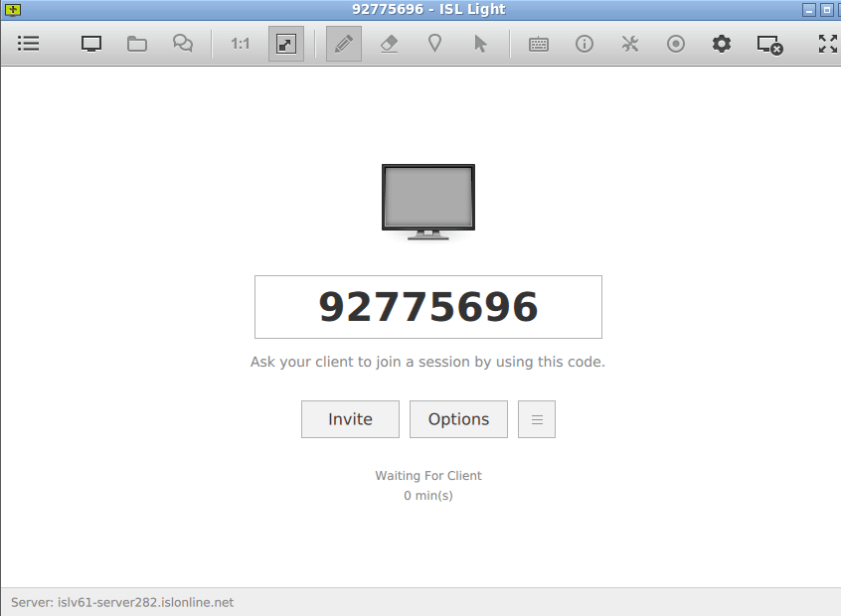Enter full screen with the expand arrows icon
841x616 pixels.
click(x=828, y=44)
